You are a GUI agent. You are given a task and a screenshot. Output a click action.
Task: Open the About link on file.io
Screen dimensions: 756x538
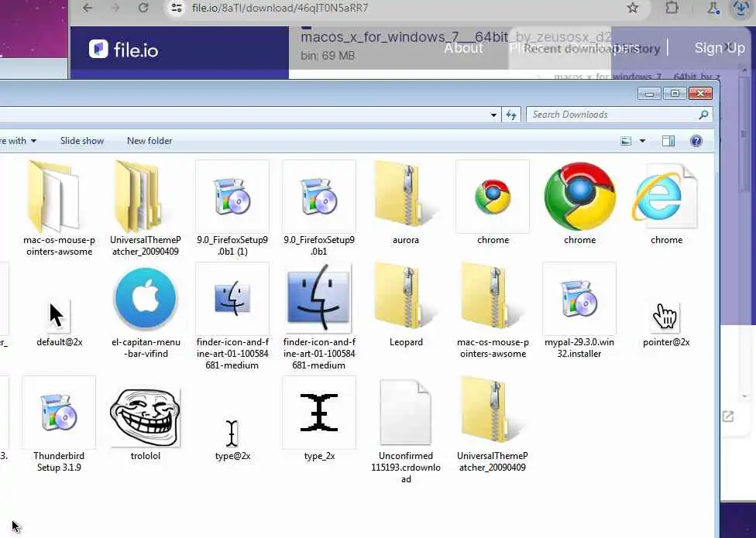coord(463,48)
